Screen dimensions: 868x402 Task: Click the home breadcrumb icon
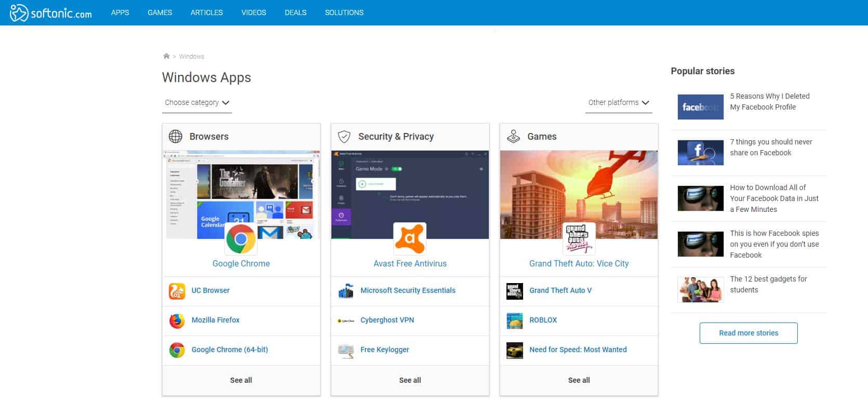pyautogui.click(x=166, y=56)
